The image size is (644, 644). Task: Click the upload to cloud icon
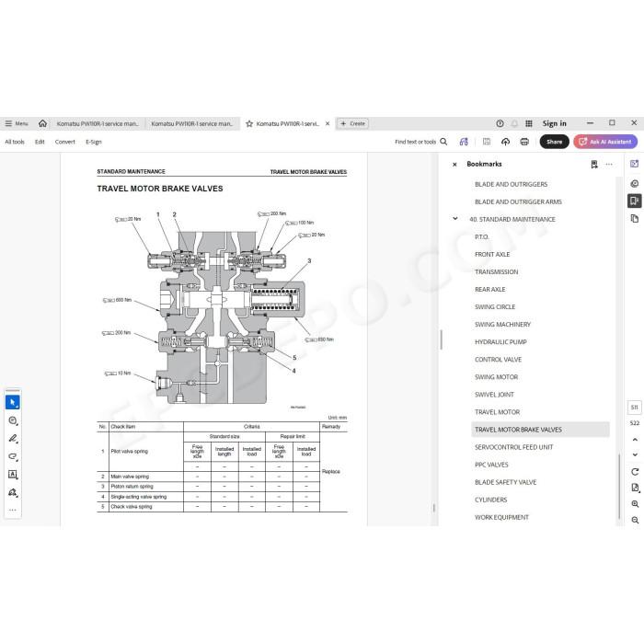[506, 142]
